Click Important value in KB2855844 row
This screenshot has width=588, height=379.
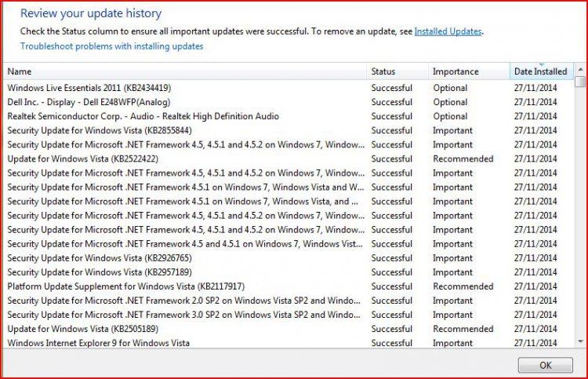coord(452,130)
